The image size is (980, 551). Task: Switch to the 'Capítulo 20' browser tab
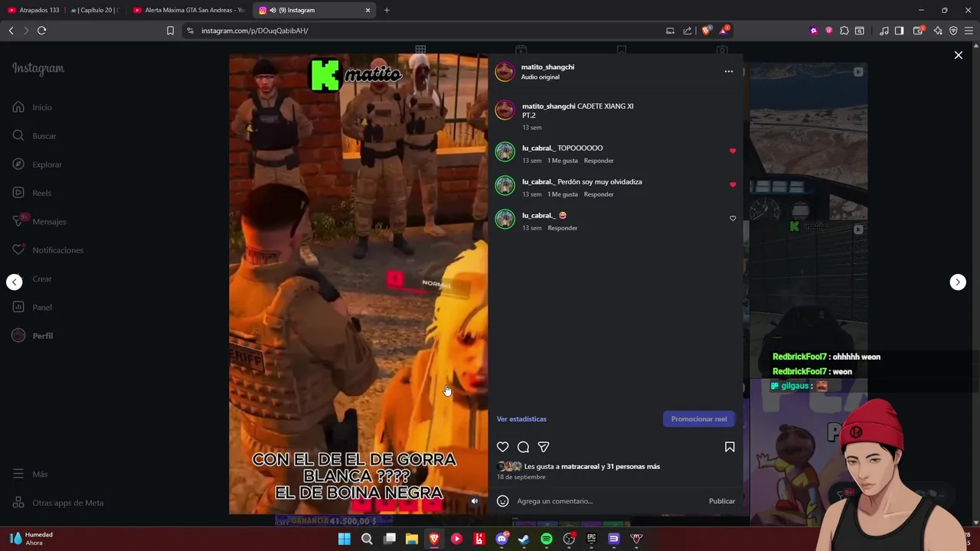point(95,10)
